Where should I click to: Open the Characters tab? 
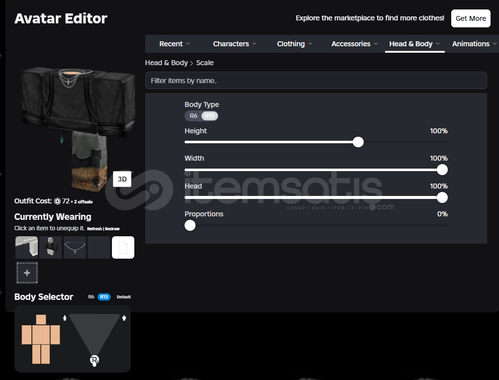tap(231, 44)
